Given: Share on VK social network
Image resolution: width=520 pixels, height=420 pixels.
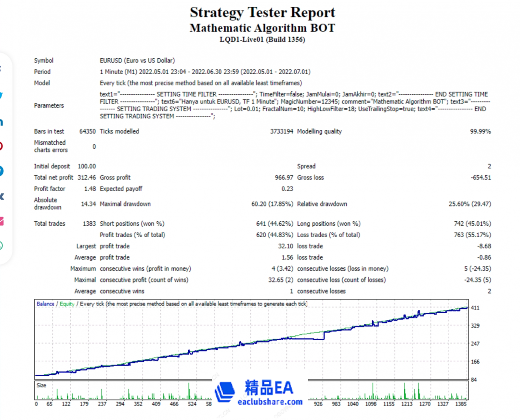Looking at the screenshot, I should [1, 196].
